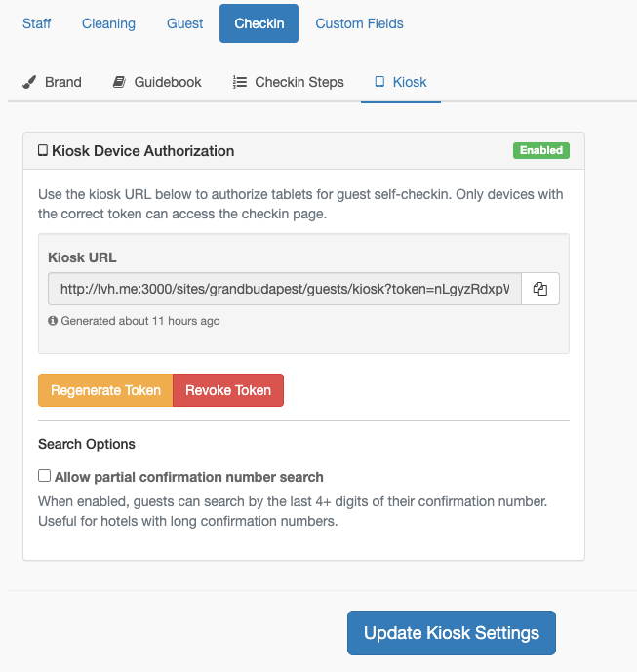Image resolution: width=637 pixels, height=672 pixels.
Task: Click tablet icon in Kiosk Device Authorization header
Action: (43, 150)
